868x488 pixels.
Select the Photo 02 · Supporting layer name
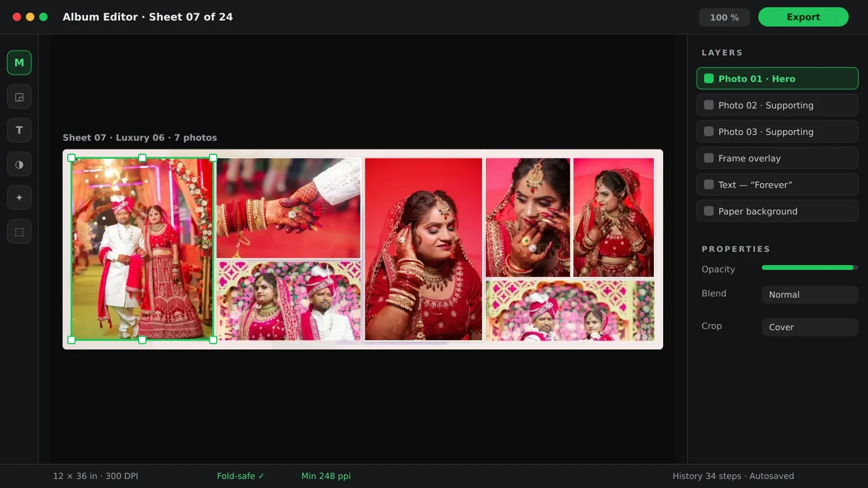click(766, 105)
